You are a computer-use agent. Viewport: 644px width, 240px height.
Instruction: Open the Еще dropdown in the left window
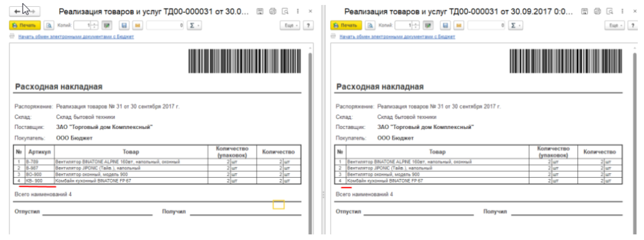click(x=291, y=26)
